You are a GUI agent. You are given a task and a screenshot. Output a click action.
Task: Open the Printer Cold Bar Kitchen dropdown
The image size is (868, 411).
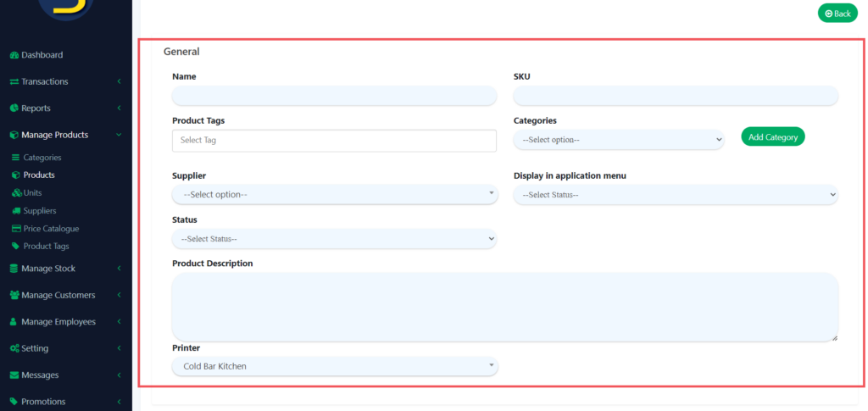point(334,366)
